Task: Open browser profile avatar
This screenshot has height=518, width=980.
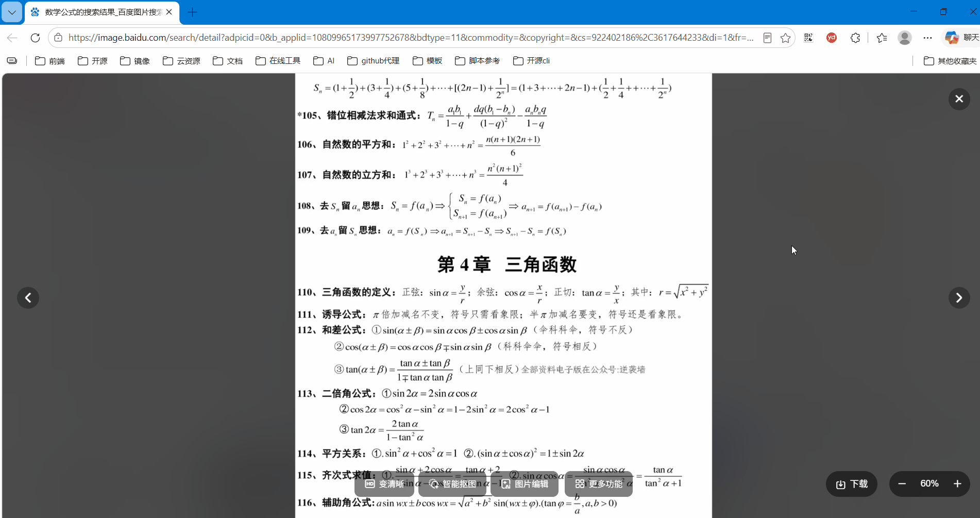Action: click(x=905, y=38)
